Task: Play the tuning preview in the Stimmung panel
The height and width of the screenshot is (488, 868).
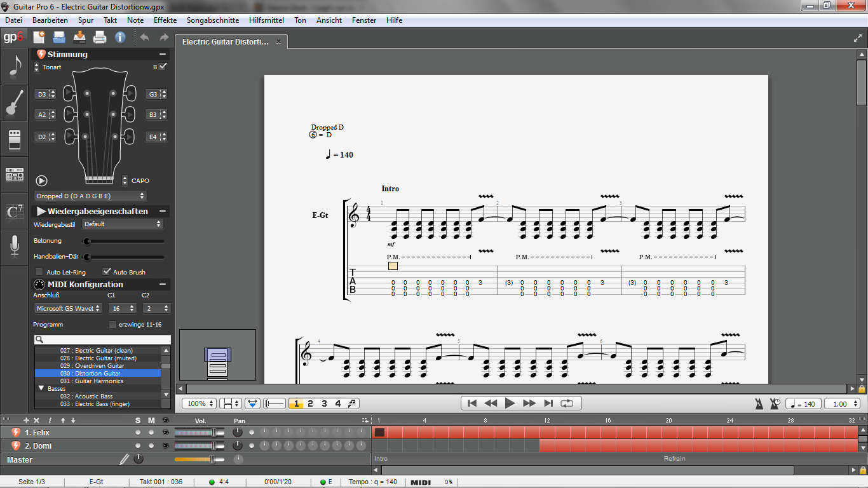Action: point(42,181)
